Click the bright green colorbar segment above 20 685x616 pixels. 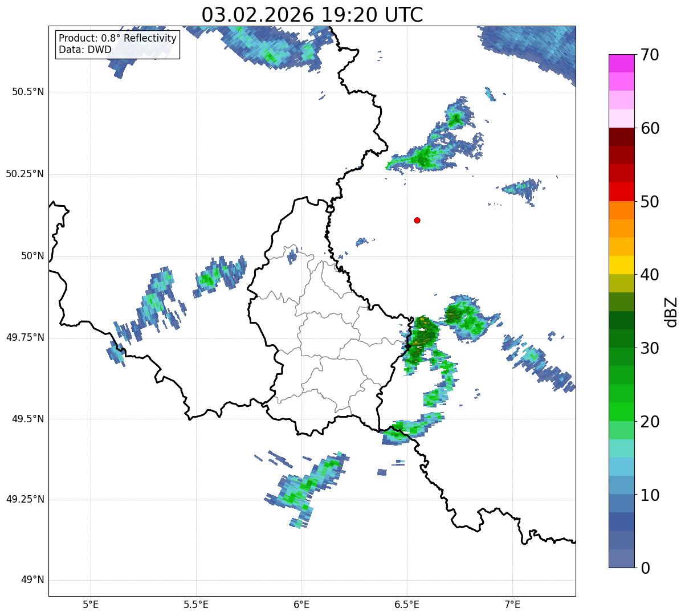pos(621,411)
